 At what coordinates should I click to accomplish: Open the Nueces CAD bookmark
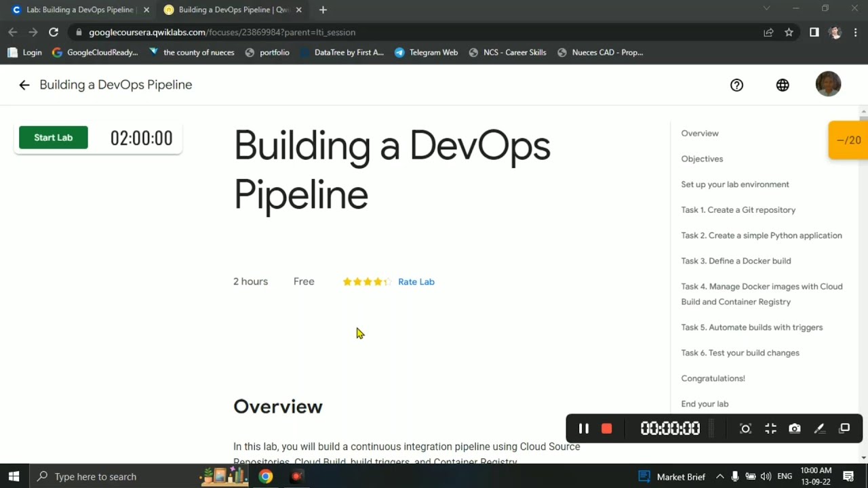600,52
